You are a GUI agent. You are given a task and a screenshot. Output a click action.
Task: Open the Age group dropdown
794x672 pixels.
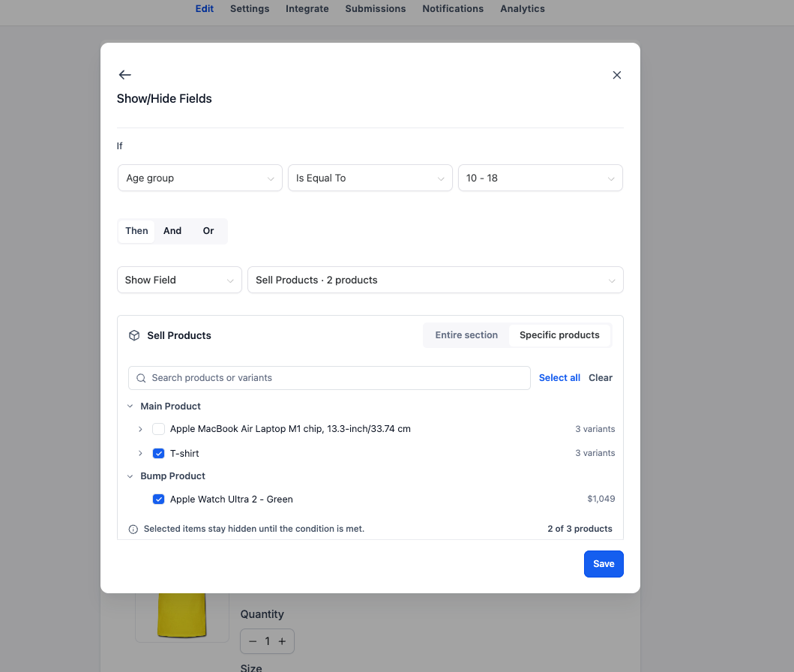[x=200, y=178]
